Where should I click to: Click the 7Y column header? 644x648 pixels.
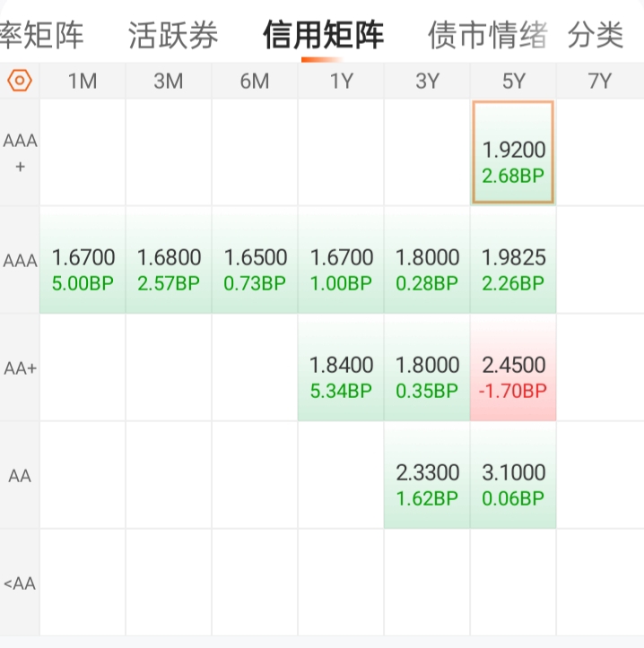pos(600,81)
